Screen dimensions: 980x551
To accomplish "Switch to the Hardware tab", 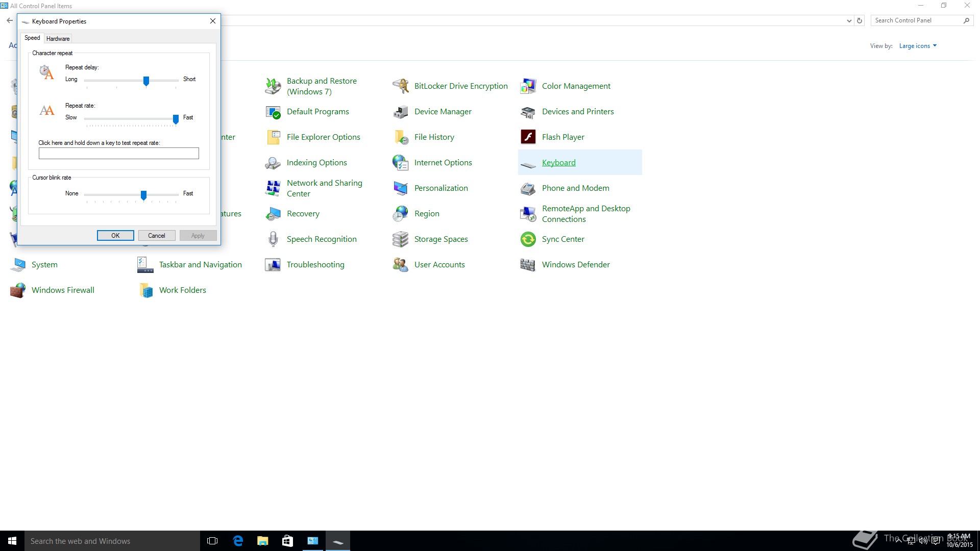I will coord(58,39).
